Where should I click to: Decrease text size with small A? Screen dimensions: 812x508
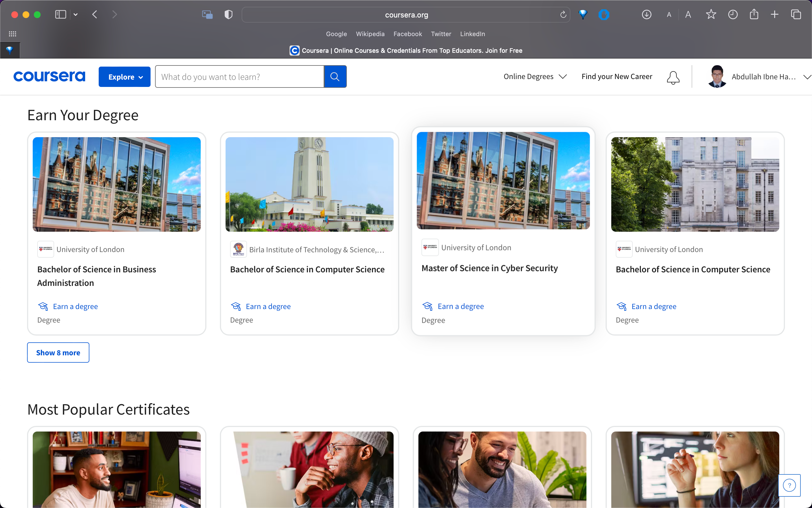669,15
